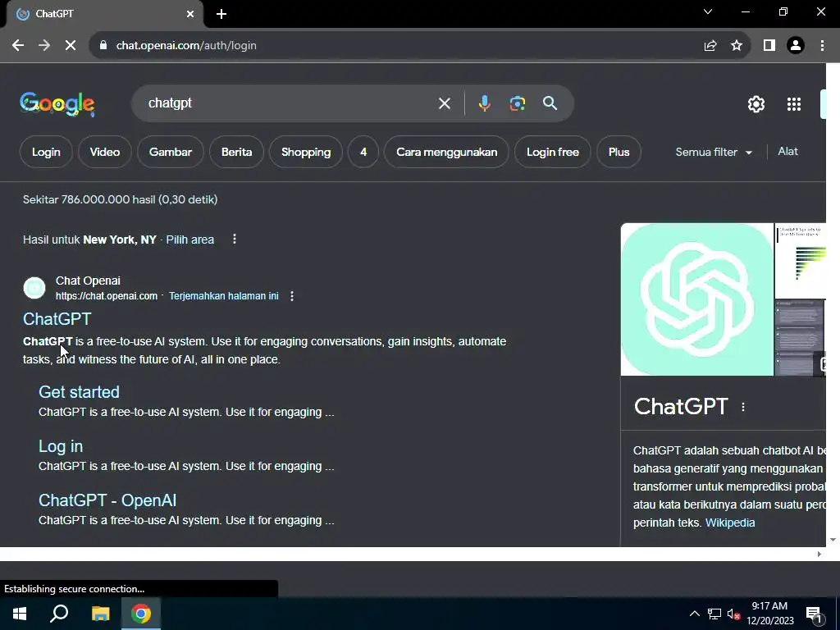
Task: Select the Shopping filter chip
Action: click(306, 152)
